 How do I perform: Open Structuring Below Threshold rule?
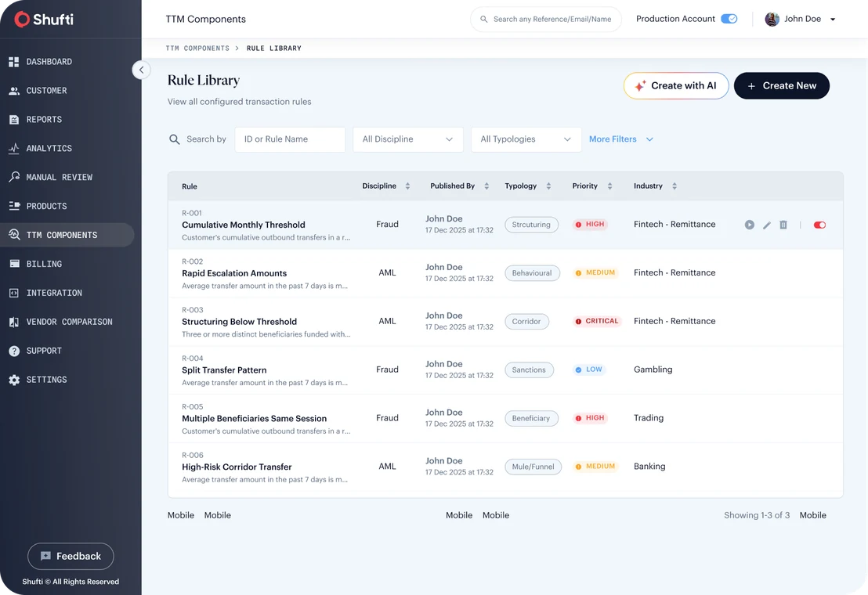coord(239,322)
